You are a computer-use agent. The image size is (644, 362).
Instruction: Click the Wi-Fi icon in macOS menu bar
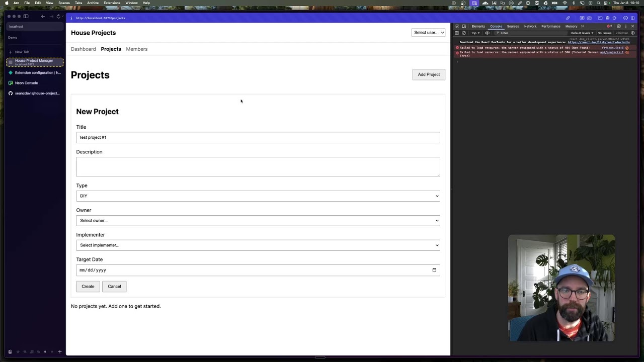565,3
